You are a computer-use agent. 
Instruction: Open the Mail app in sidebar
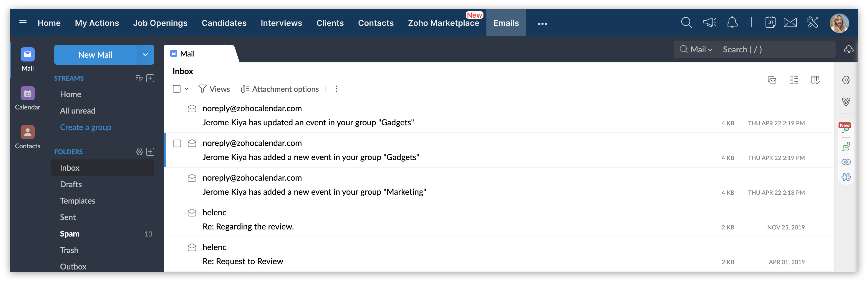point(28,59)
